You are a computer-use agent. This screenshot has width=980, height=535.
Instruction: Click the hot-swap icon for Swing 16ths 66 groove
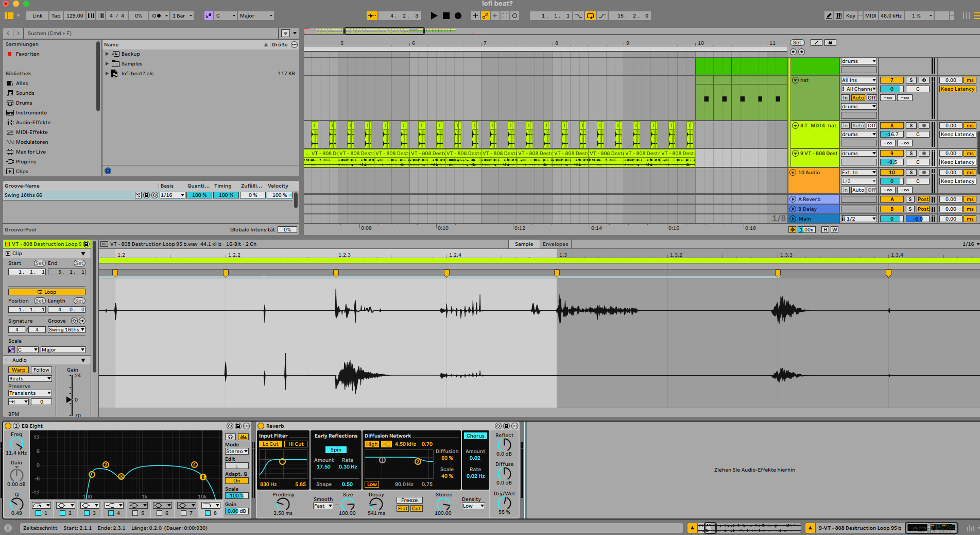[x=155, y=195]
